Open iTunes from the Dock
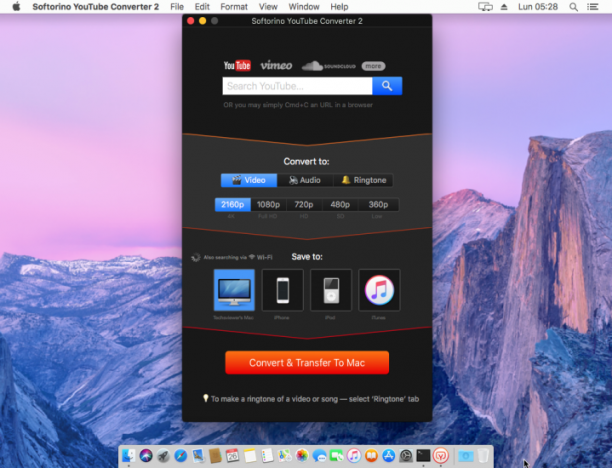Screen dimensions: 612x468 click(354, 455)
